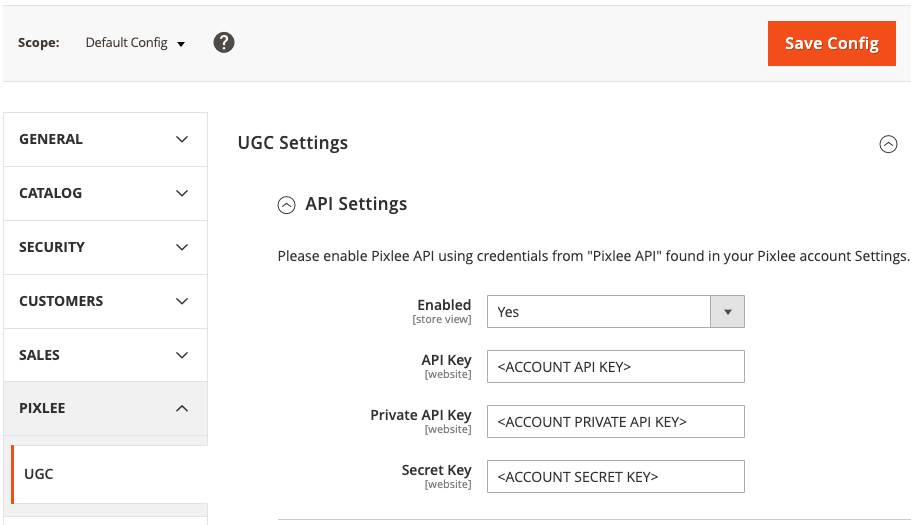Screen dimensions: 919x525
Task: Collapse the UGC Settings section circle icon
Action: (x=888, y=144)
